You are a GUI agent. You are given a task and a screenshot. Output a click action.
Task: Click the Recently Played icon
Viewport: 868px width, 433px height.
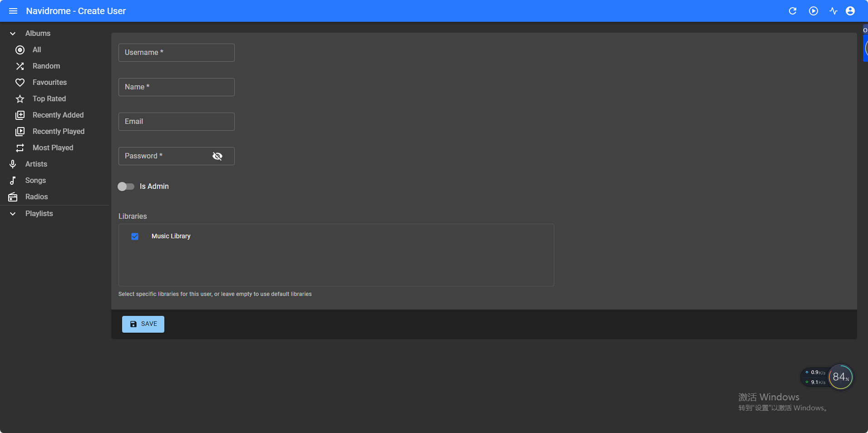click(x=20, y=132)
